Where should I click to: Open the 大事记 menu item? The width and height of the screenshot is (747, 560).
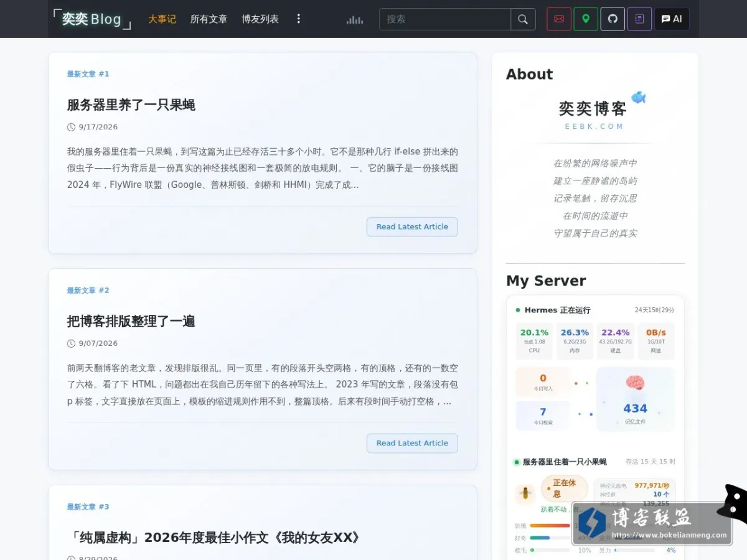click(162, 19)
